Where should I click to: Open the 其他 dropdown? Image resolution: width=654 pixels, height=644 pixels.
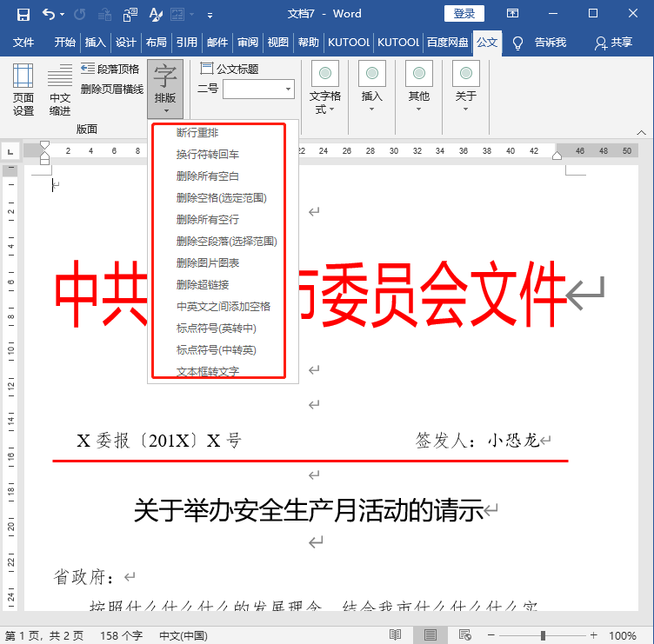coord(419,87)
